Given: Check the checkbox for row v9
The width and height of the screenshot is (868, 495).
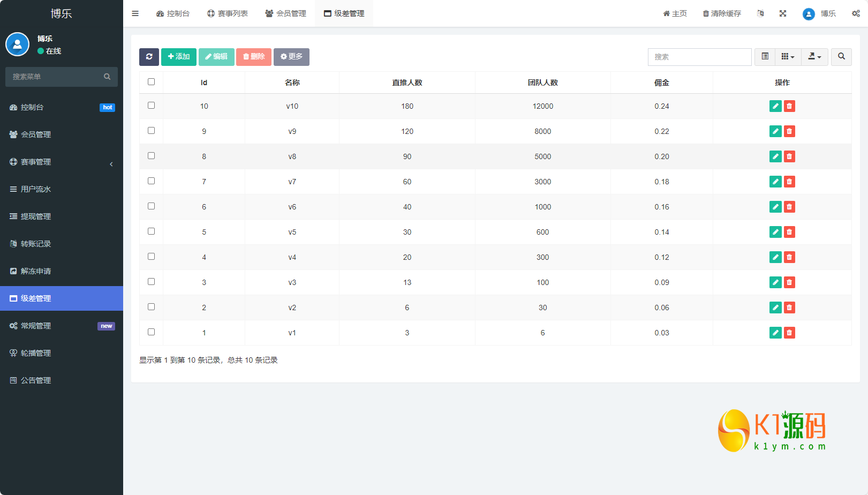Looking at the screenshot, I should [151, 131].
